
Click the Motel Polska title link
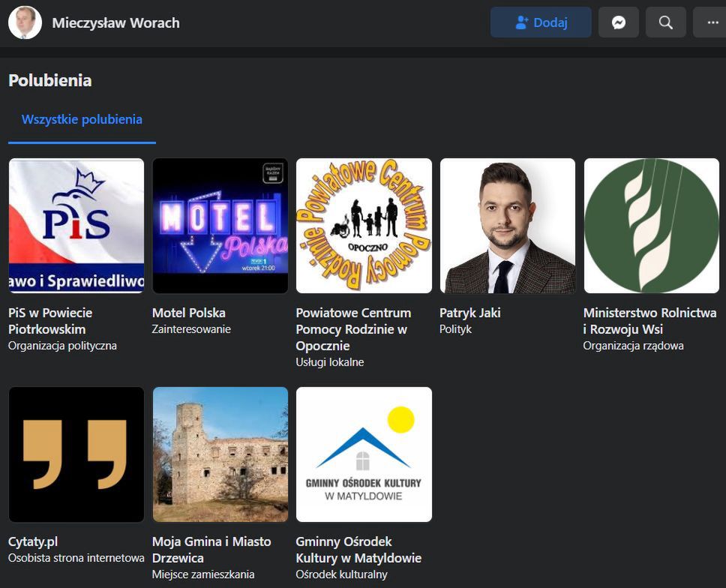(x=189, y=313)
